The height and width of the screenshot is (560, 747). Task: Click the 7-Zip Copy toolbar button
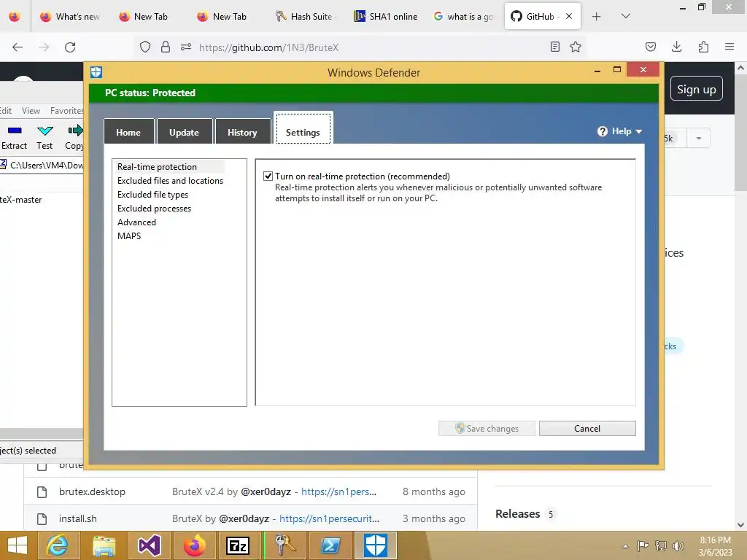(74, 137)
